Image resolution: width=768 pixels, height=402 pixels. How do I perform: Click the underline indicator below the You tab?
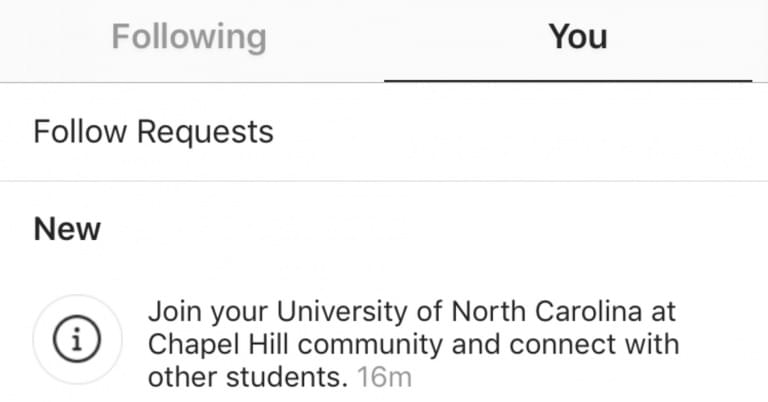tap(568, 80)
